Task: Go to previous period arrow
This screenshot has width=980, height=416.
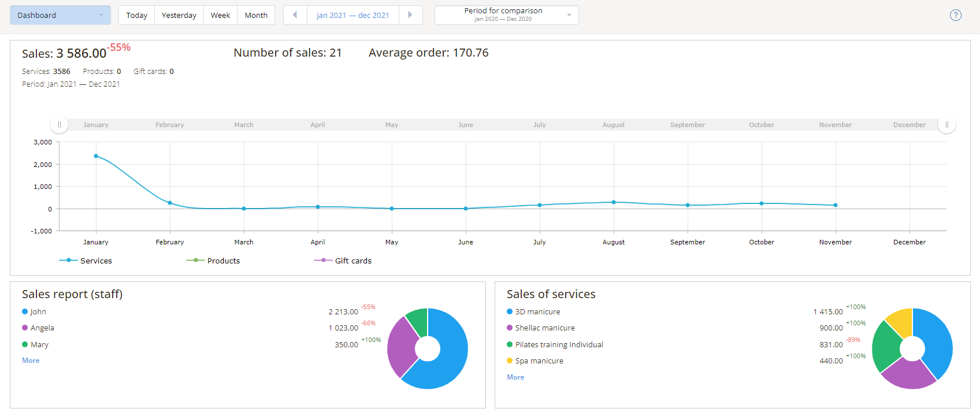Action: coord(295,15)
